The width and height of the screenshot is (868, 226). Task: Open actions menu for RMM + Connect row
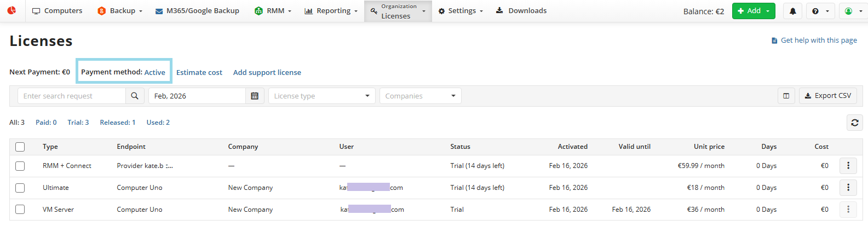pyautogui.click(x=848, y=166)
